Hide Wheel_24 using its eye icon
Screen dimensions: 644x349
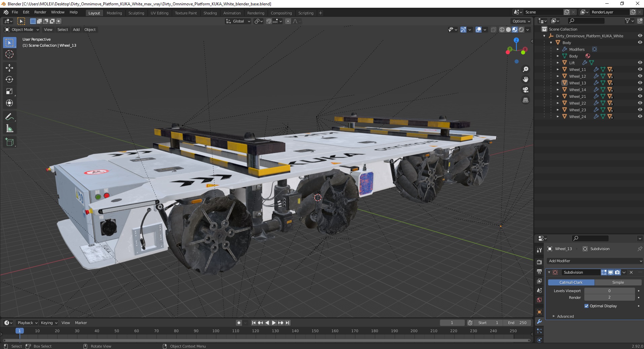(x=640, y=116)
